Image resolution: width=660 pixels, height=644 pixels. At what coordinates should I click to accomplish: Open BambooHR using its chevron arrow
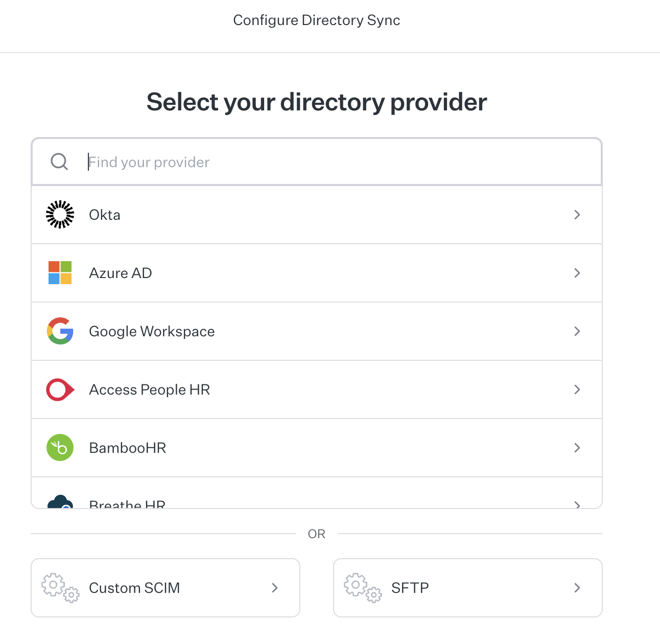coord(577,448)
